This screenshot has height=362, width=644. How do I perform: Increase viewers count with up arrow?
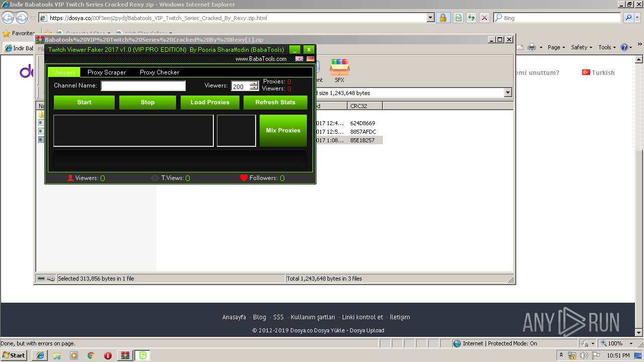pyautogui.click(x=254, y=83)
